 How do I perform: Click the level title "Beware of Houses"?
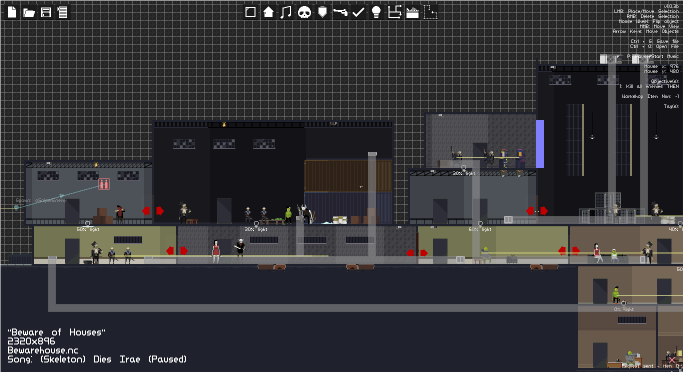[57, 332]
